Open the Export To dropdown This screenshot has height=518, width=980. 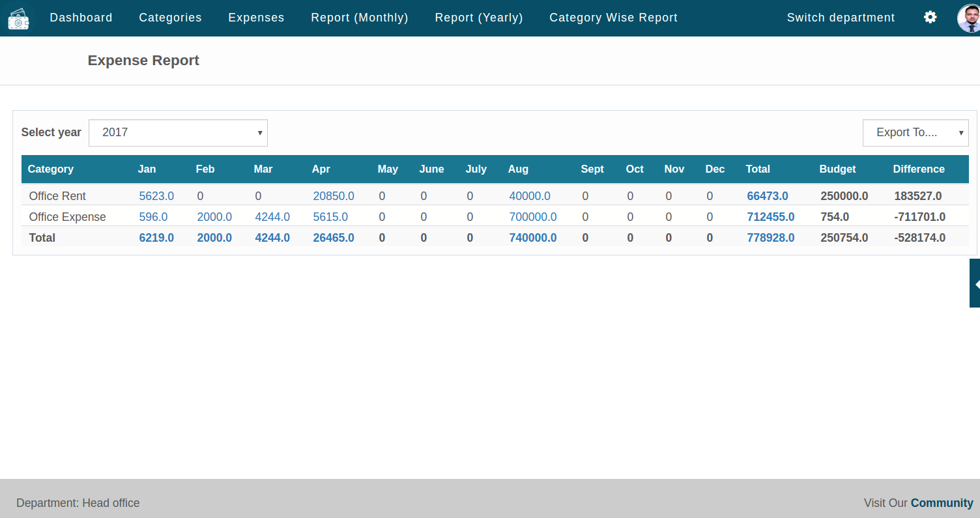pyautogui.click(x=915, y=132)
